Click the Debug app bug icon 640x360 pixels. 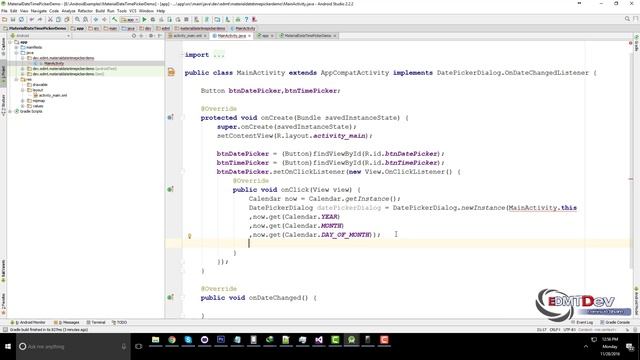click(x=153, y=20)
